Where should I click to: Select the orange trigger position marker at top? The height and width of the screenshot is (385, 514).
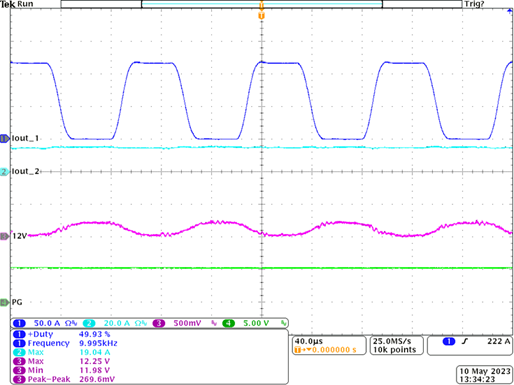coord(261,16)
